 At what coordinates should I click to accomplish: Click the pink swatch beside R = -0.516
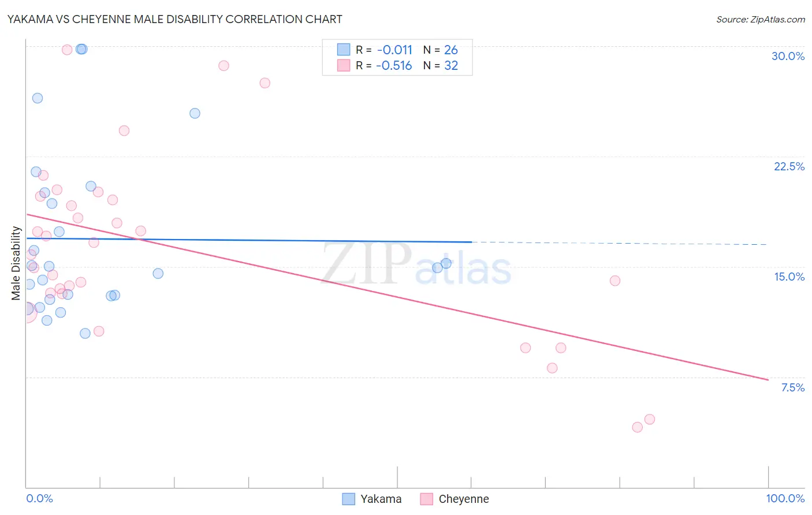(x=344, y=65)
